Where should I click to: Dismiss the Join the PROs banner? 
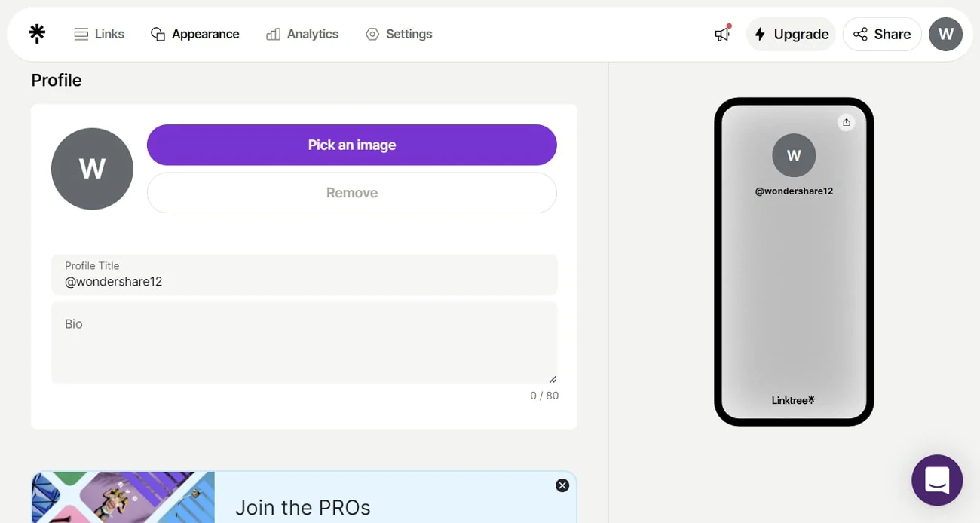[562, 485]
